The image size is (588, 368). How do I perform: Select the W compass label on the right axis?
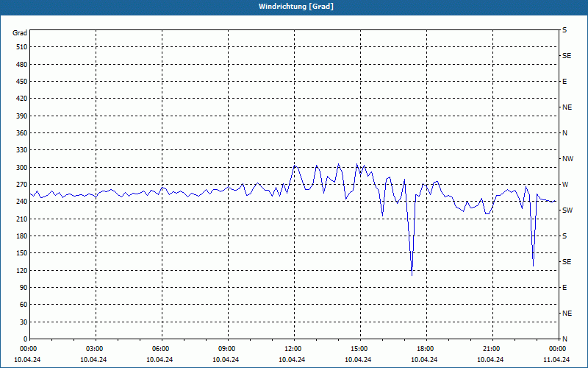tap(565, 185)
